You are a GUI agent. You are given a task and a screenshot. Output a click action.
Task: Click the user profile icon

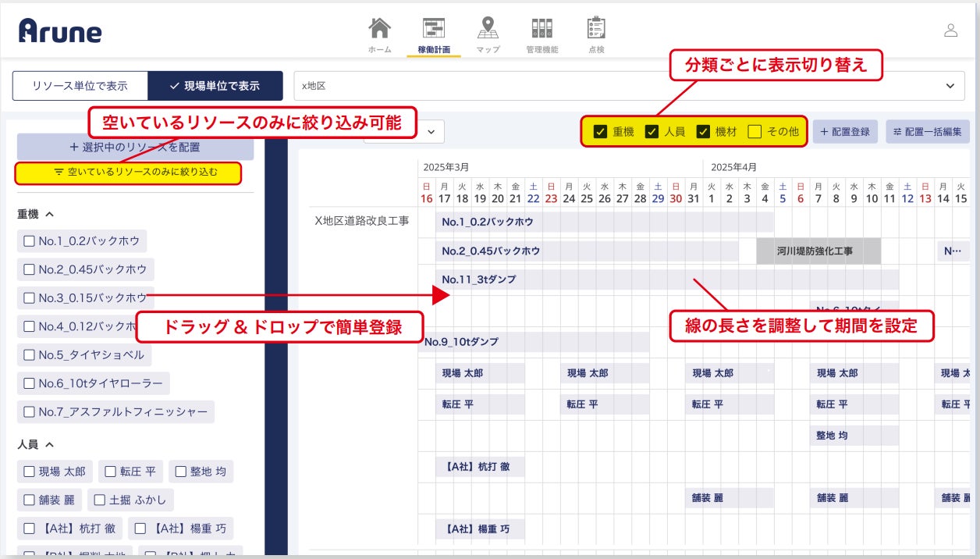coord(950,30)
